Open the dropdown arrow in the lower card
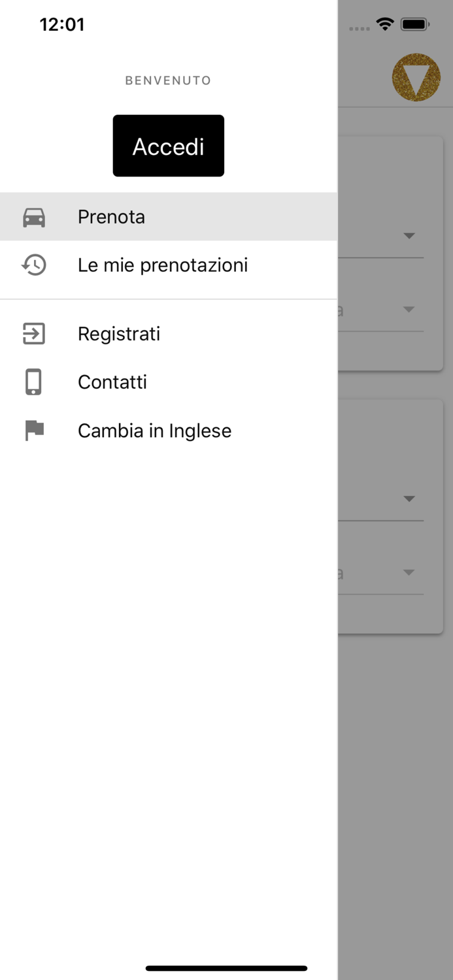This screenshot has height=980, width=453. (x=409, y=498)
